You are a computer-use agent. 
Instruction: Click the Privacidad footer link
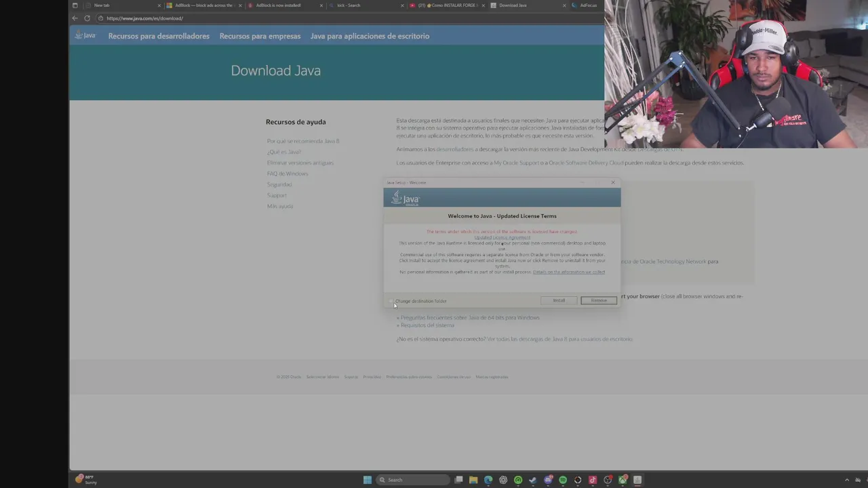[x=372, y=377]
